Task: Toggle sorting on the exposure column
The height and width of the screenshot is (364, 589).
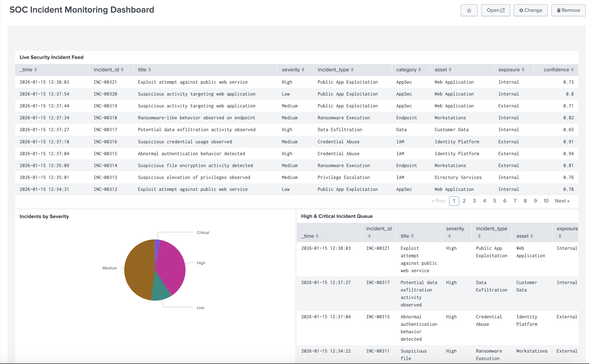Action: 523,70
